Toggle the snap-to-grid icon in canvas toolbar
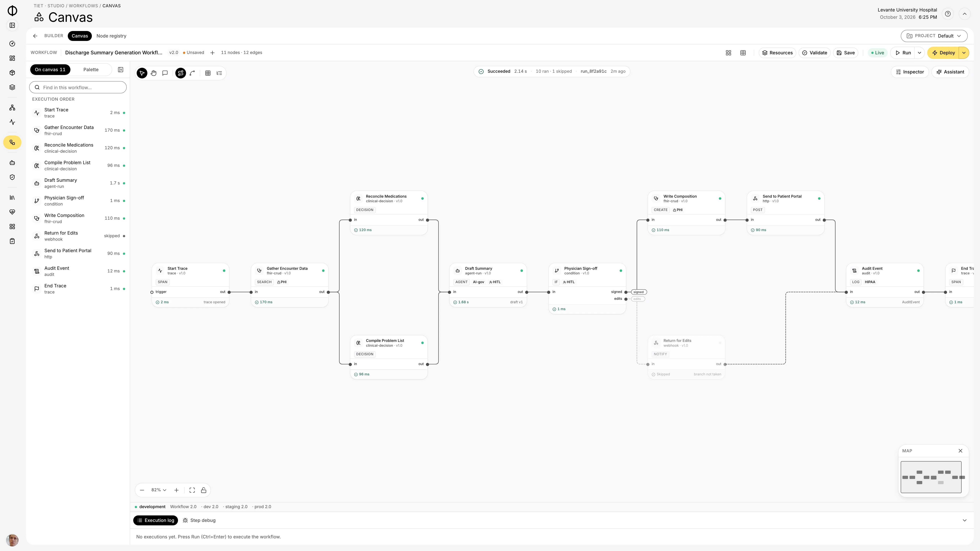Viewport: 980px width, 551px height. pyautogui.click(x=208, y=73)
